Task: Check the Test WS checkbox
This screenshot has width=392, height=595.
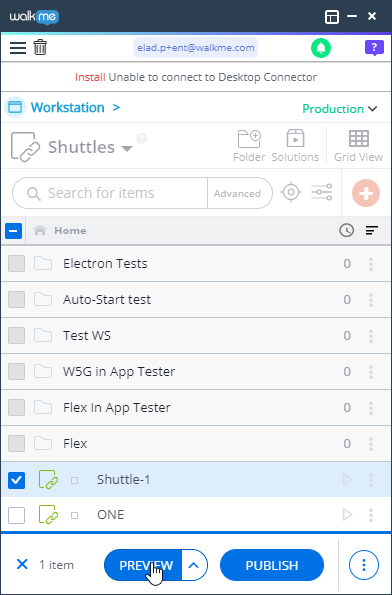Action: click(16, 336)
